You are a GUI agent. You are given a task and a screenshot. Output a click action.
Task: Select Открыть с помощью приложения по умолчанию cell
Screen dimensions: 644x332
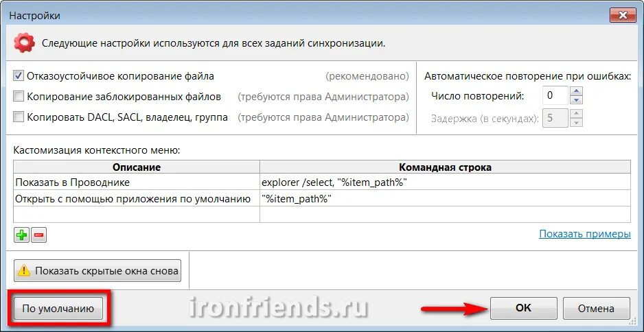point(137,198)
